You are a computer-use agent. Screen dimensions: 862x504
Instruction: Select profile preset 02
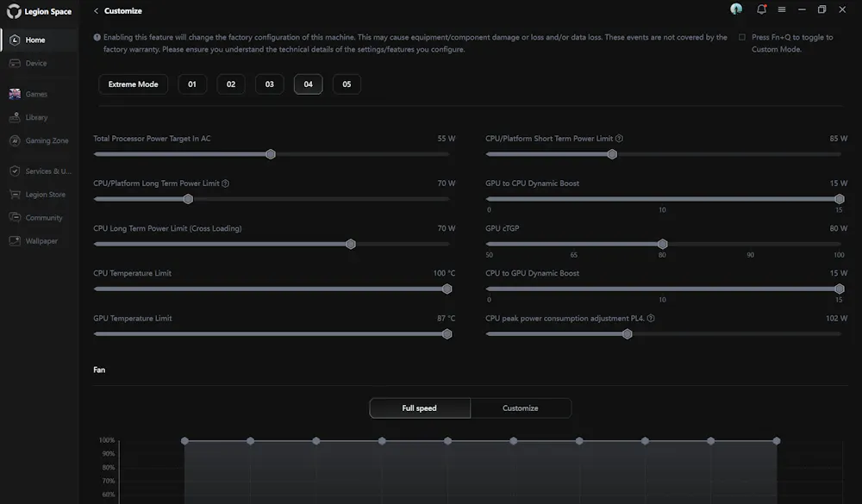[231, 84]
